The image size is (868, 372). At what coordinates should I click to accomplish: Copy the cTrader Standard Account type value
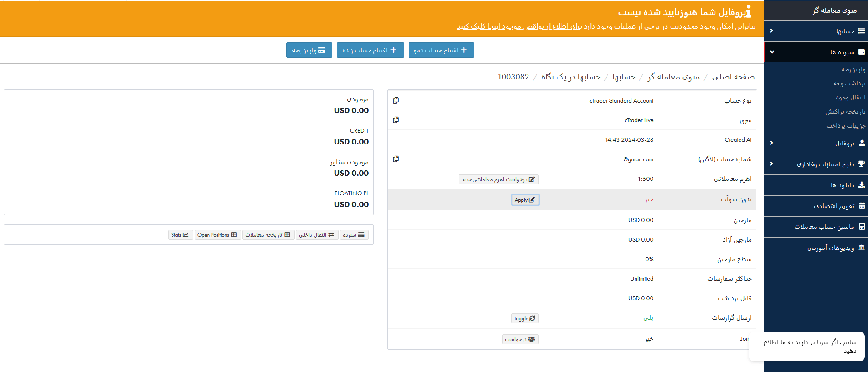pyautogui.click(x=396, y=100)
